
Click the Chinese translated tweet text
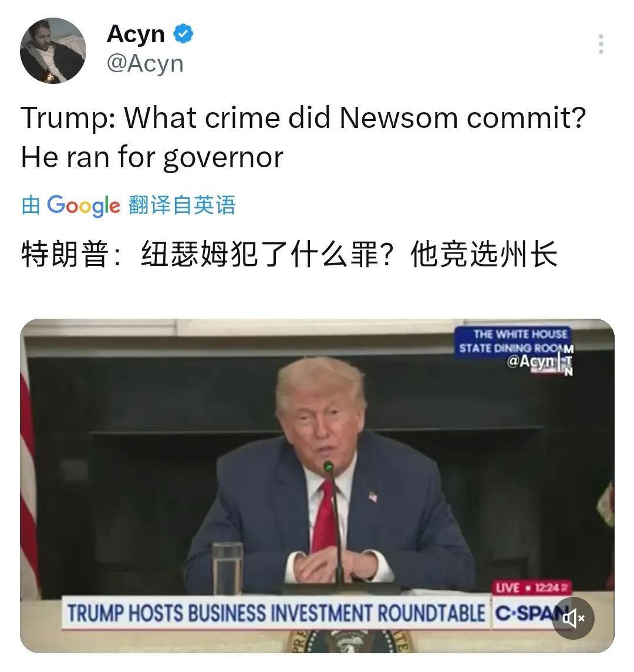pos(289,254)
